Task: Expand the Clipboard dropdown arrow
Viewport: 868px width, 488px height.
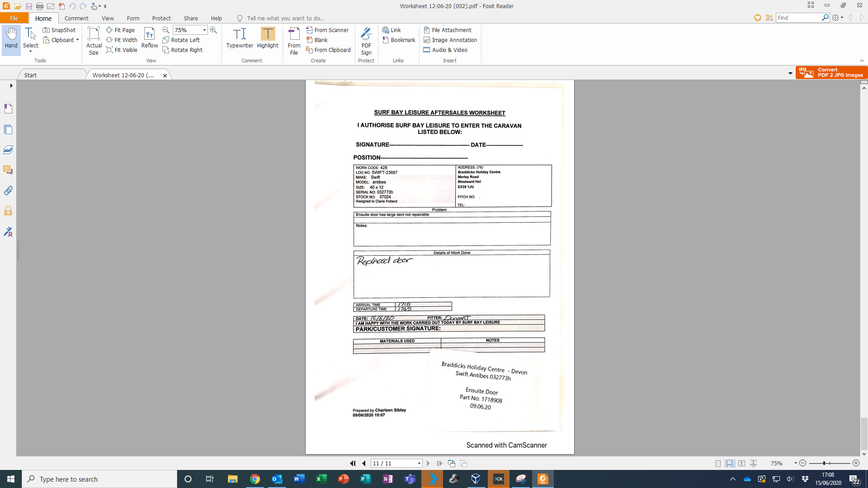Action: tap(77, 40)
